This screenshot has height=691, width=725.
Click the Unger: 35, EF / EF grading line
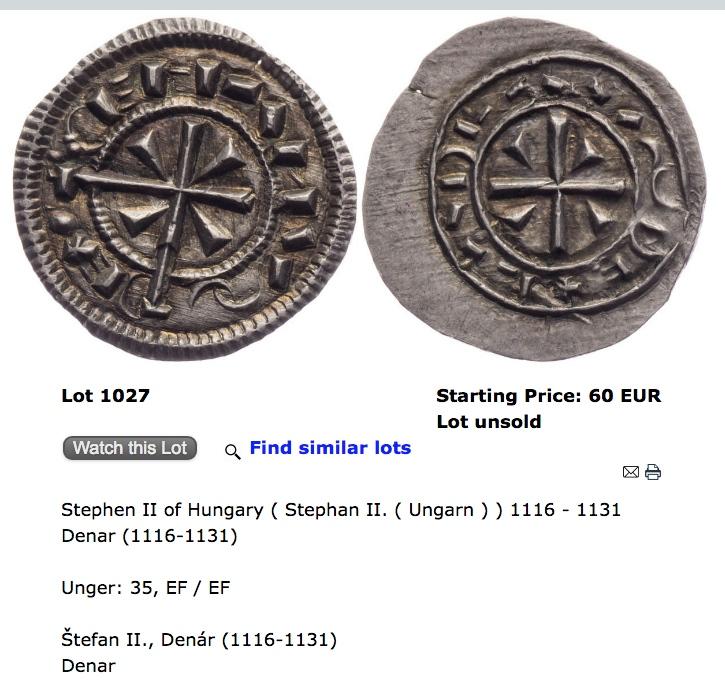pos(146,588)
